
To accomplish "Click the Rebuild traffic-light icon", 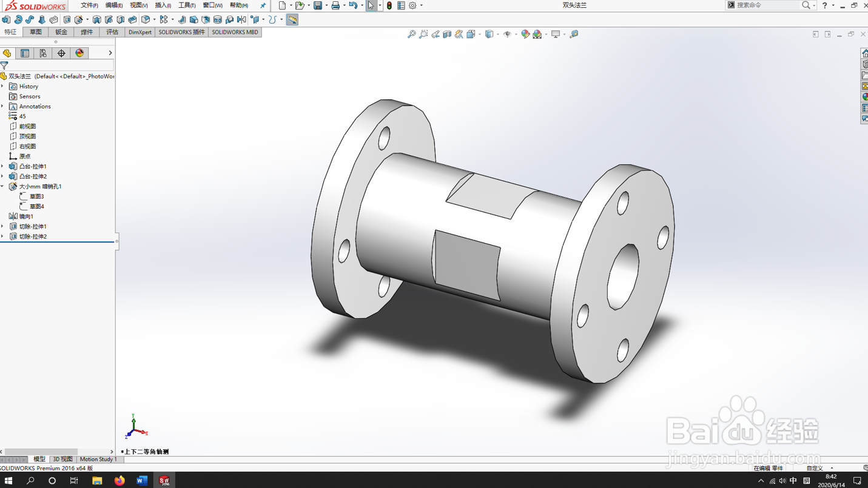I will coord(389,5).
